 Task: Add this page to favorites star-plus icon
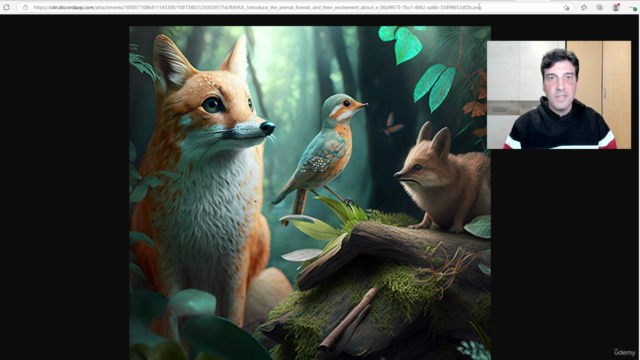point(567,8)
